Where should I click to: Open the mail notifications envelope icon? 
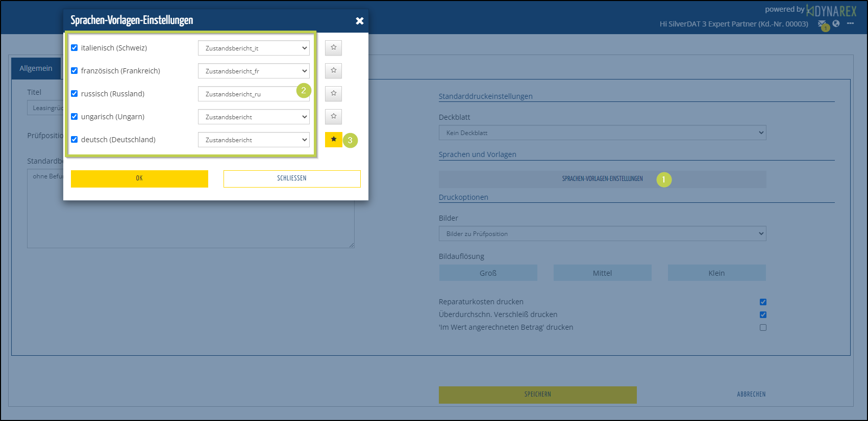(x=821, y=24)
